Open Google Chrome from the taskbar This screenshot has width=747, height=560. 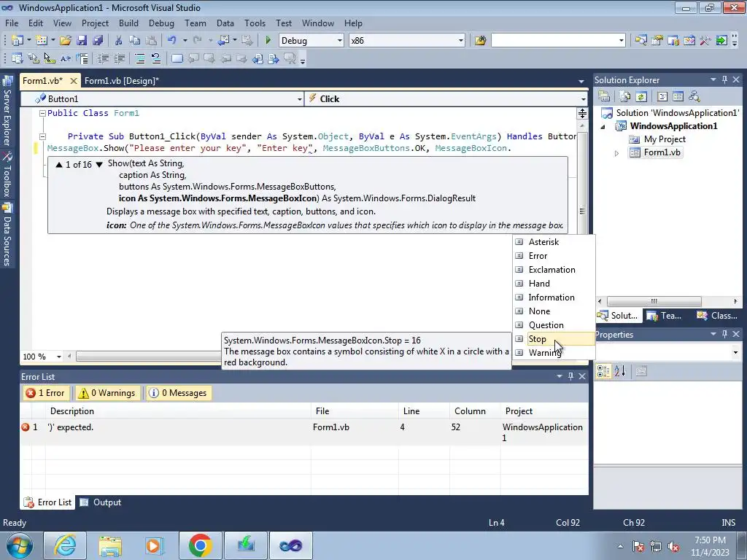tap(200, 545)
